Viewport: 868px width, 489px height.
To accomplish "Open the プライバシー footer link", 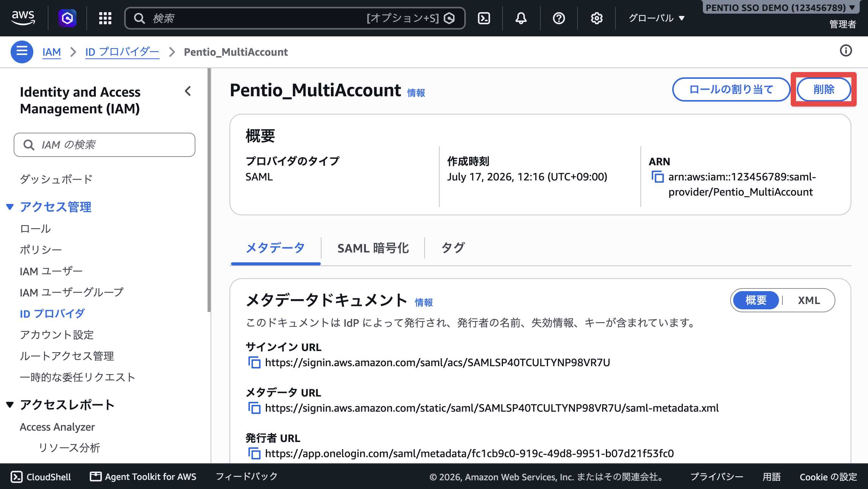I will click(717, 477).
